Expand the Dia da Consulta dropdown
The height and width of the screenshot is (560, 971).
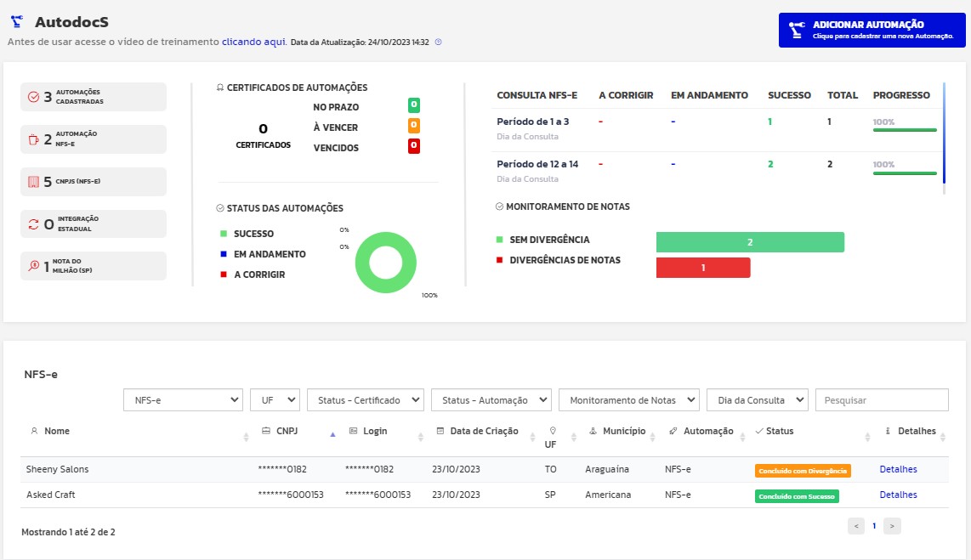758,399
